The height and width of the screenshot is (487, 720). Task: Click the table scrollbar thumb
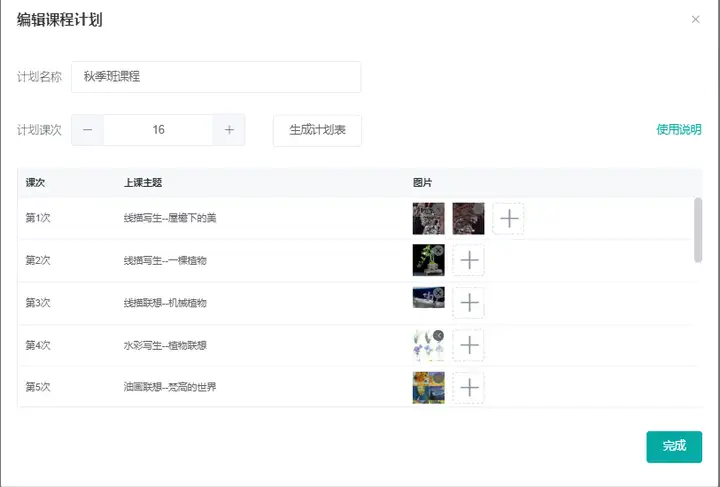click(x=698, y=230)
